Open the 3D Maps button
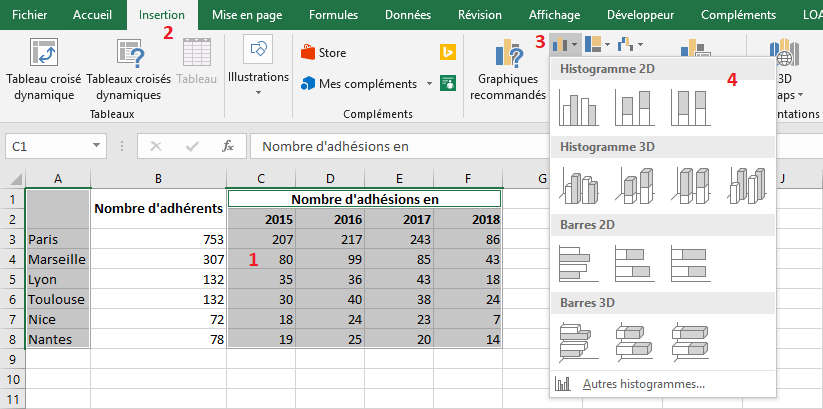The width and height of the screenshot is (823, 409). click(x=785, y=69)
